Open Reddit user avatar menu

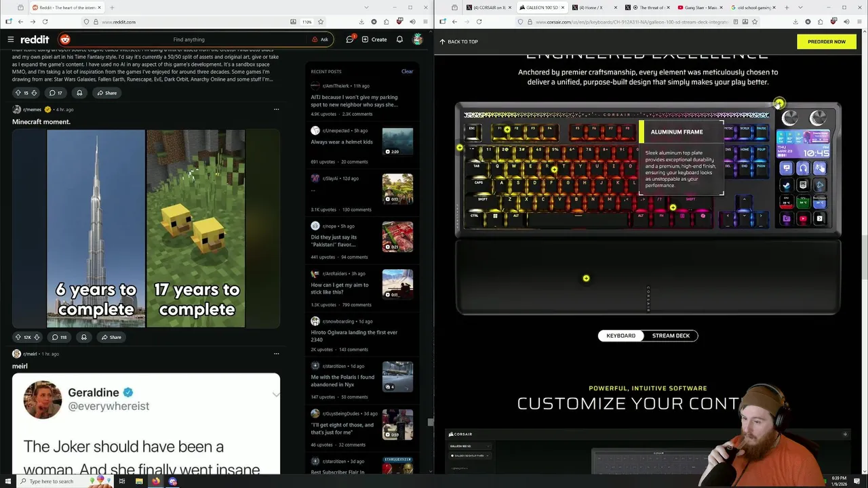[x=418, y=39]
